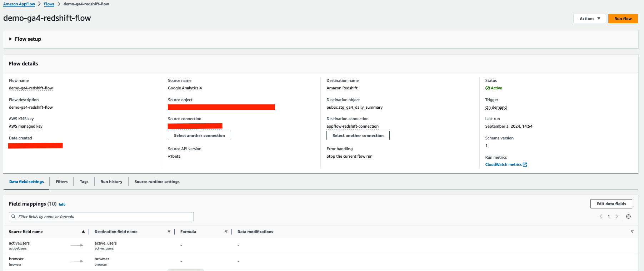Switch to the Data field settings tab
The width and height of the screenshot is (644, 271).
click(x=26, y=182)
